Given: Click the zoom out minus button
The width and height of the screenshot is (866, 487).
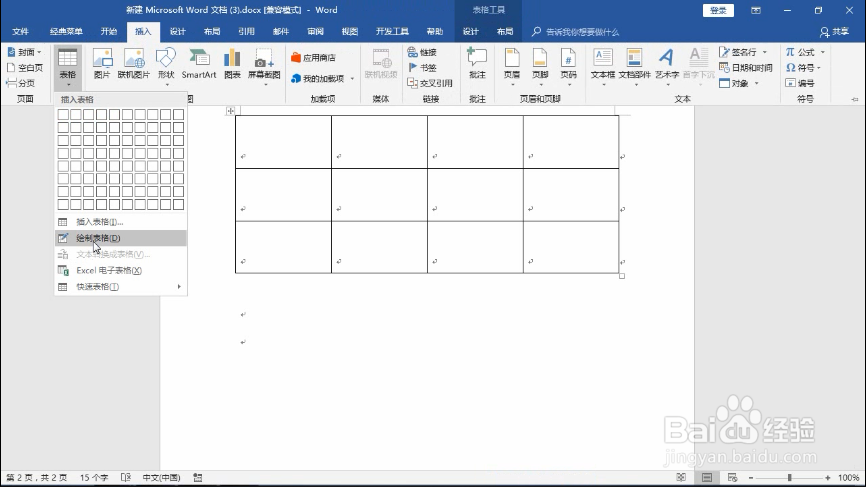Looking at the screenshot, I should [x=751, y=478].
